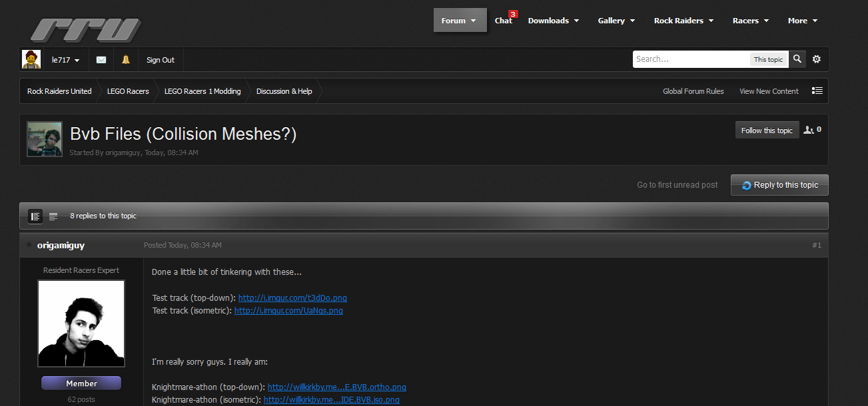Viewport: 868px width, 406px height.
Task: Click topic starter's small avatar thumbnail
Action: click(45, 139)
